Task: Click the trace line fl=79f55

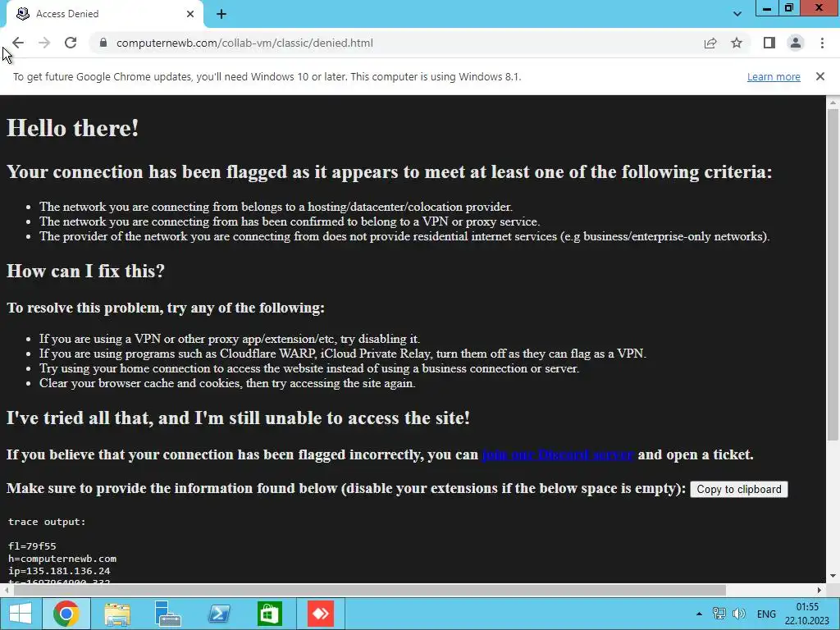Action: pos(32,546)
